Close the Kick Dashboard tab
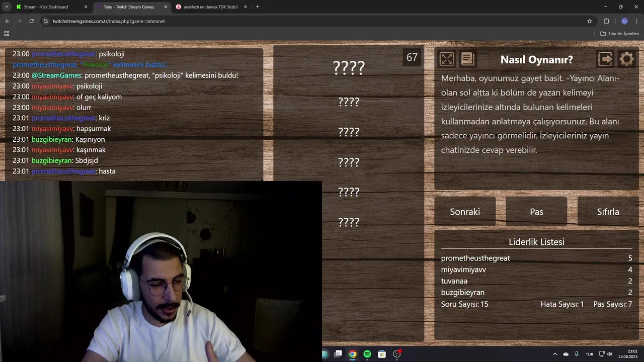The height and width of the screenshot is (362, 644). pos(86,7)
